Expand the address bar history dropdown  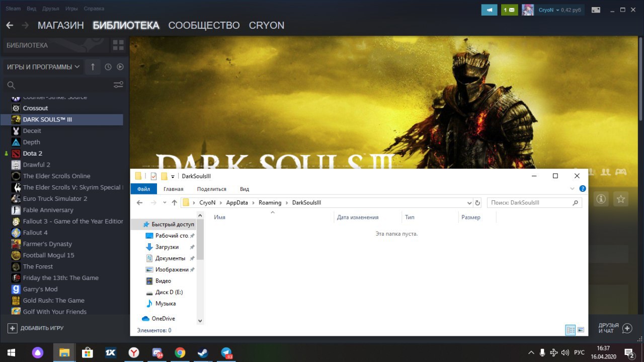(469, 203)
